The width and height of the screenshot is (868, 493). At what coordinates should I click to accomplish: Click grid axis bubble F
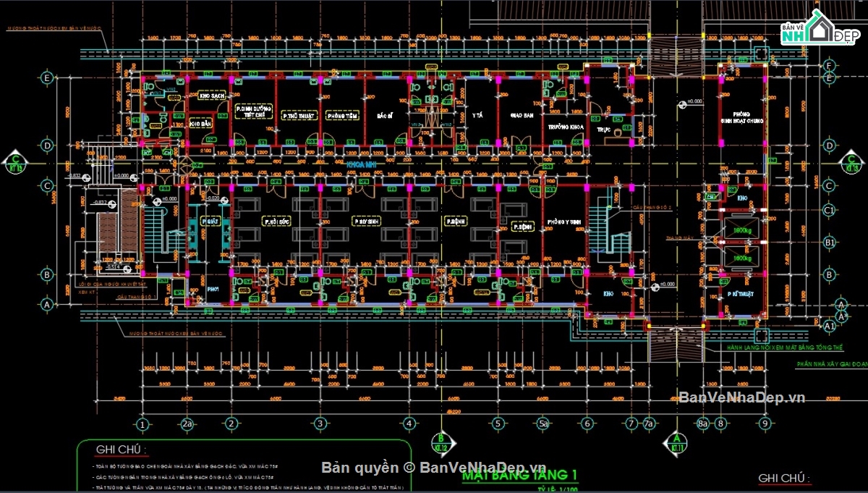click(830, 66)
